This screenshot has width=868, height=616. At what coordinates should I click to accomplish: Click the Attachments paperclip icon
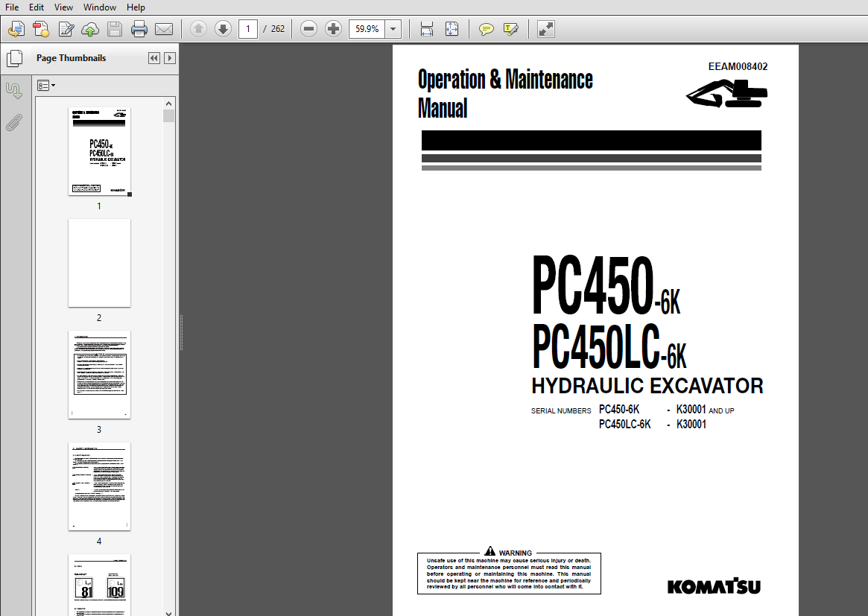pos(14,123)
